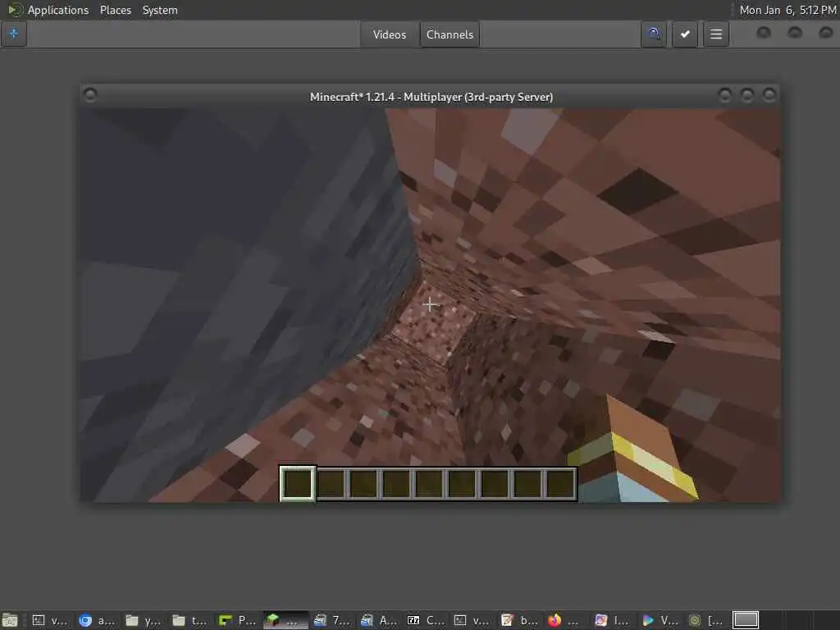The image size is (840, 630).
Task: Open the text editor taskbar item b...
Action: 518,620
